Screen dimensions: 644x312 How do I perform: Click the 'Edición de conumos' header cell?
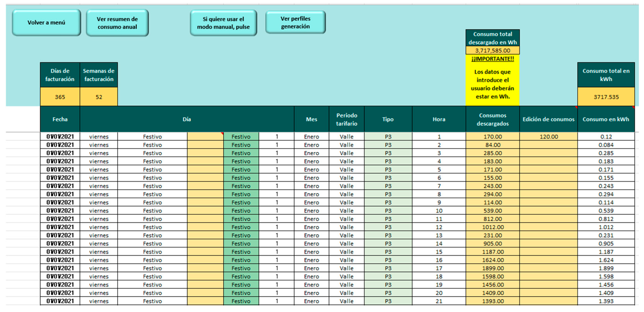pos(548,119)
